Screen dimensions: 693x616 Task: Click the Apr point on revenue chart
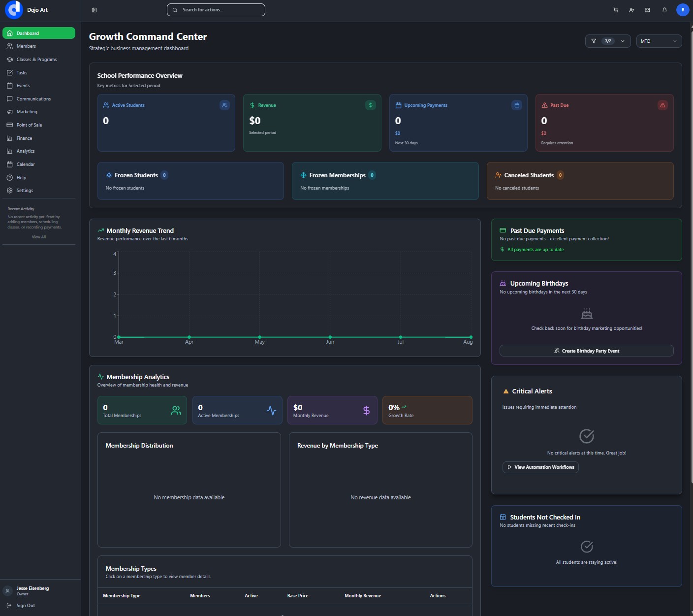click(x=189, y=337)
